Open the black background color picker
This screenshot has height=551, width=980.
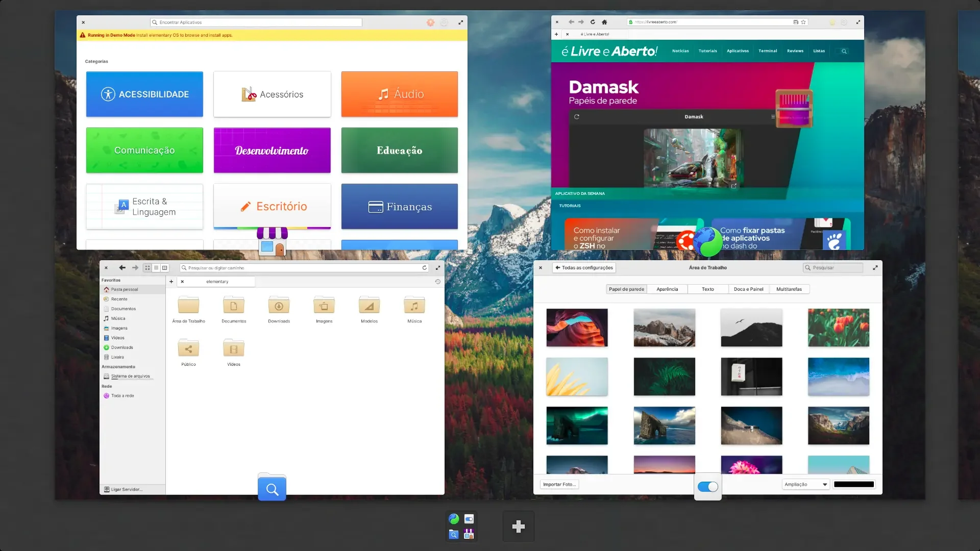coord(854,484)
